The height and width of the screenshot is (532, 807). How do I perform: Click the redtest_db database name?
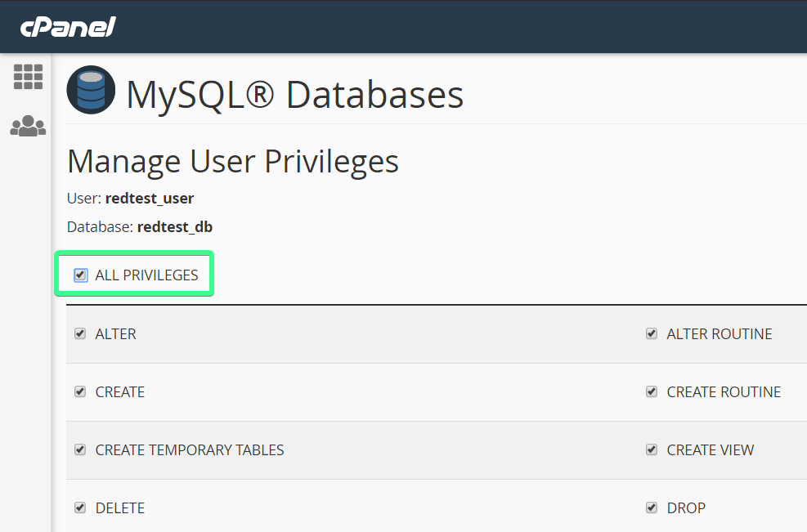pyautogui.click(x=175, y=227)
